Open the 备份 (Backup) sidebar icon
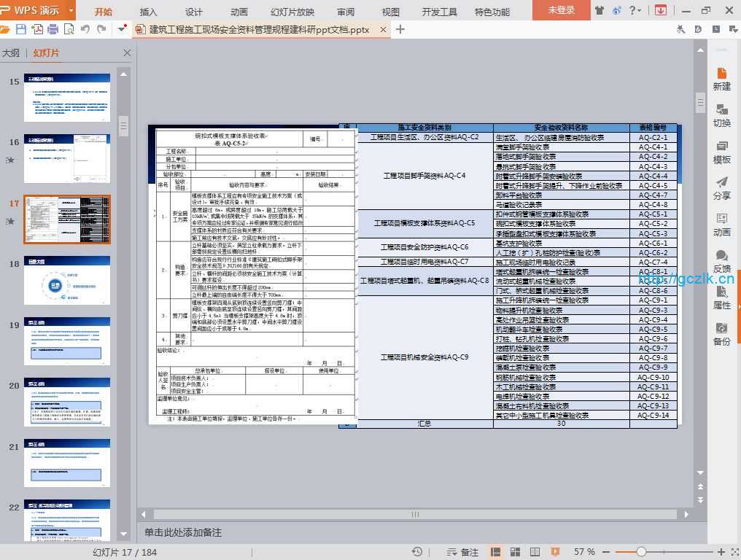Screen dimensions: 741x560 721,334
